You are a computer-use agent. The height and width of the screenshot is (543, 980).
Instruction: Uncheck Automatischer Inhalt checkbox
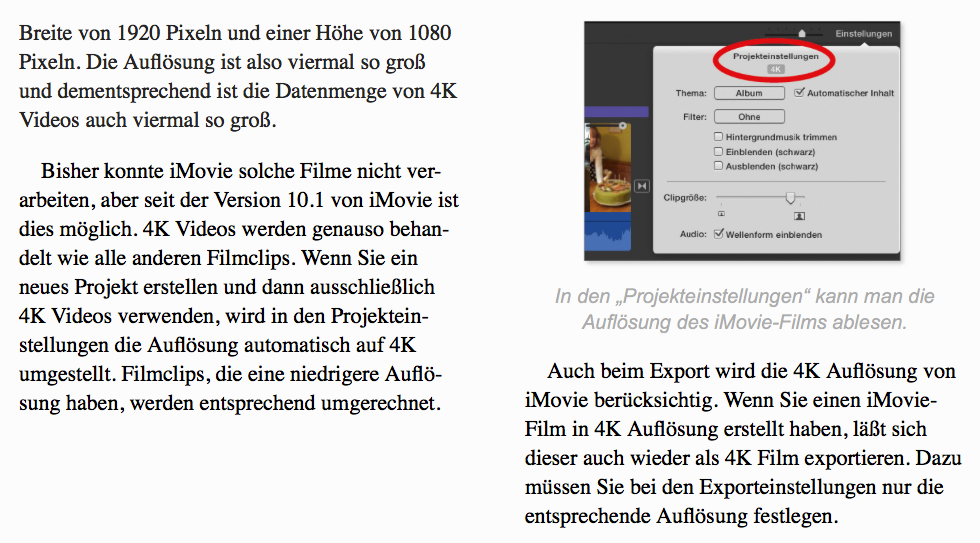[x=799, y=92]
